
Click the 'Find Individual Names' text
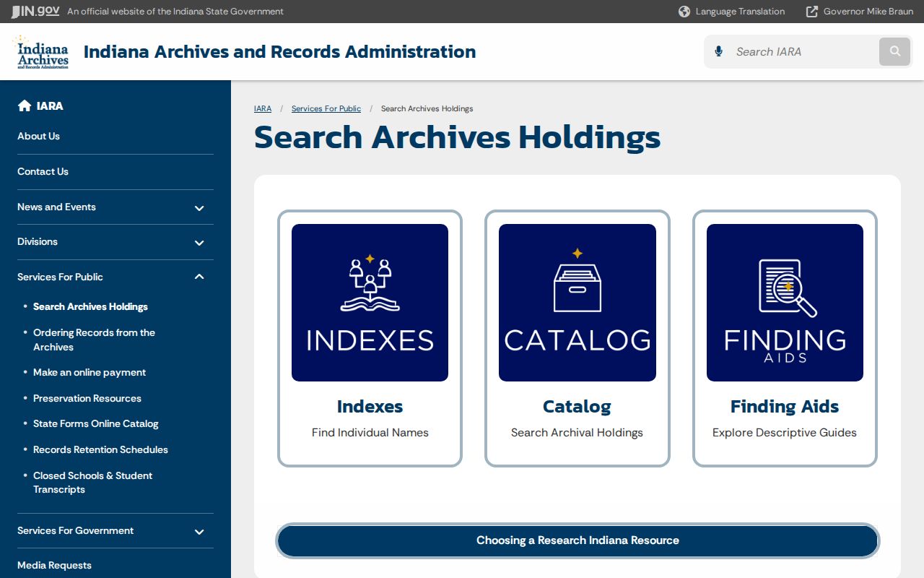(370, 433)
